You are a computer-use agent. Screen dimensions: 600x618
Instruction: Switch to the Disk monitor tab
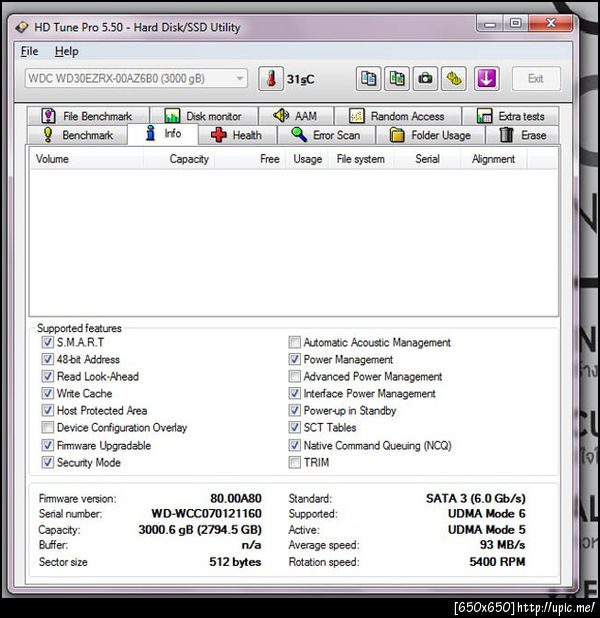204,116
